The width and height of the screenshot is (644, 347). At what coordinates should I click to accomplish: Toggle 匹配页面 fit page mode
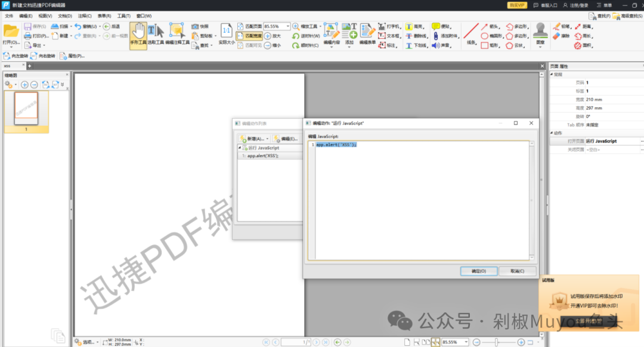[249, 26]
